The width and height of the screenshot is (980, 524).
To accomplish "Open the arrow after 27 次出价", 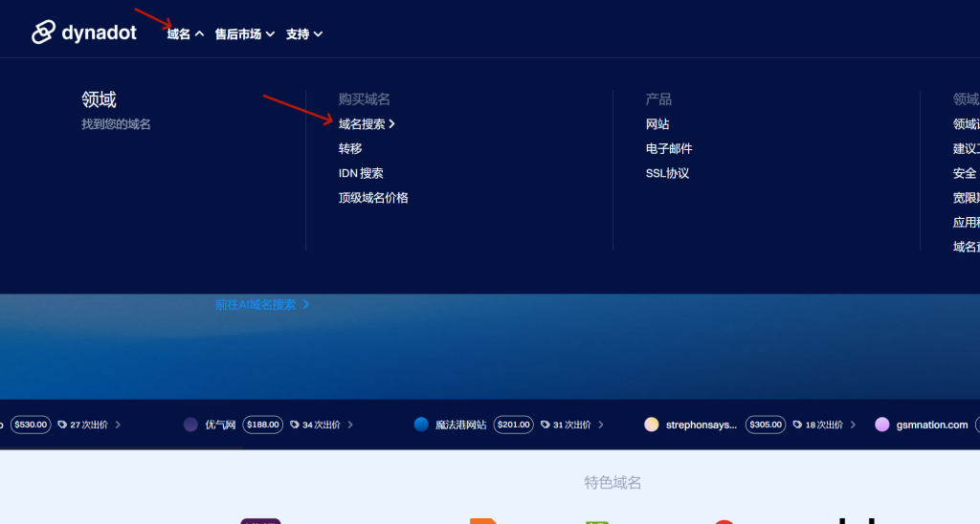I will tap(118, 425).
